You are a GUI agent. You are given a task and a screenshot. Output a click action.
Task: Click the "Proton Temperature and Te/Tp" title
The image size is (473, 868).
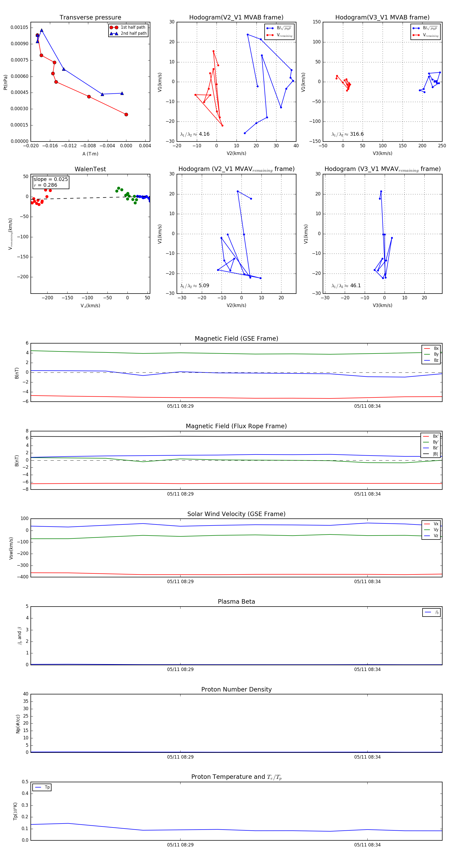point(236,777)
